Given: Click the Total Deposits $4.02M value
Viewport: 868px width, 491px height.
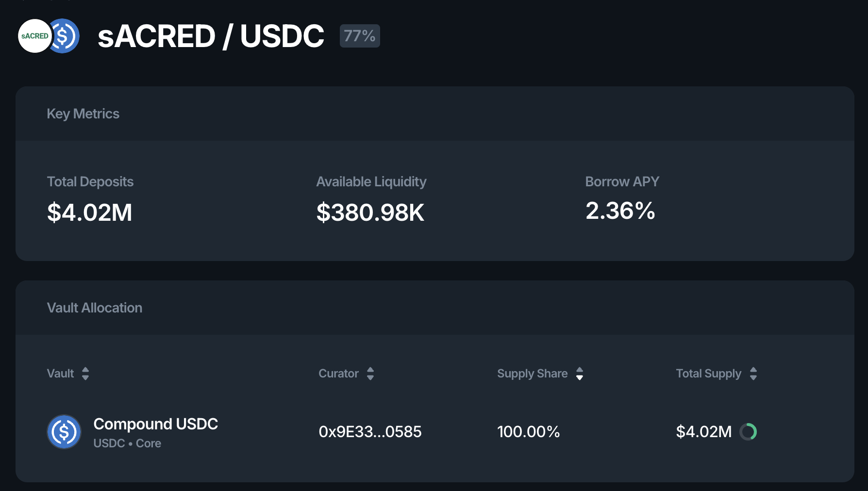Looking at the screenshot, I should [90, 213].
